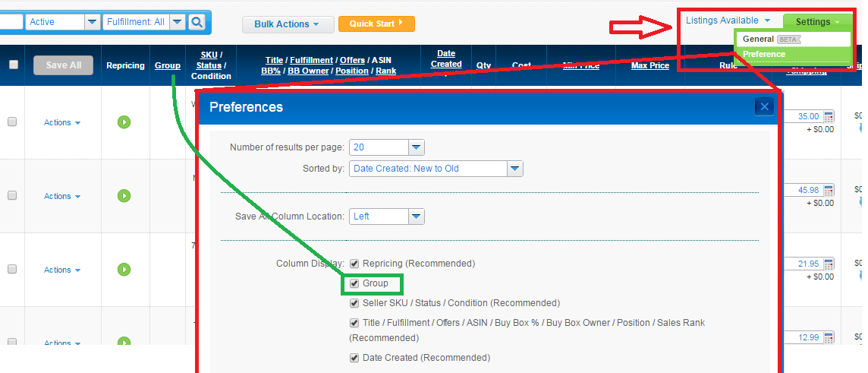
Task: Open the Active status dropdown
Action: point(62,22)
